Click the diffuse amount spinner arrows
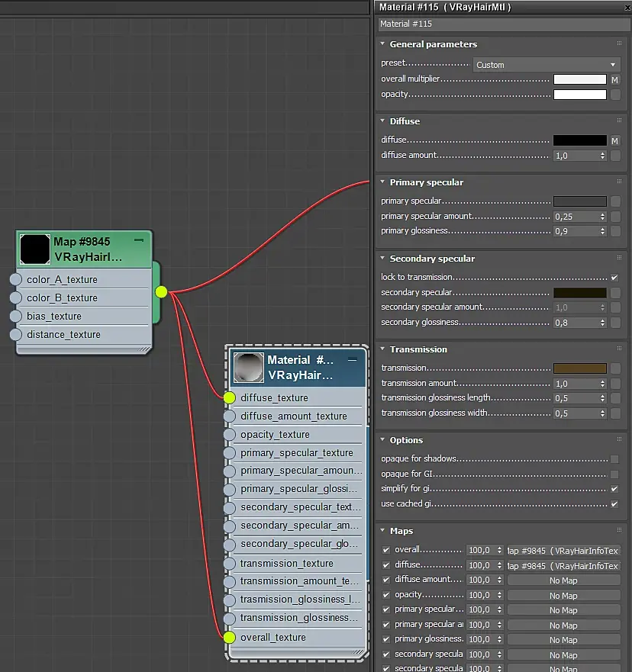The image size is (632, 672). [602, 156]
